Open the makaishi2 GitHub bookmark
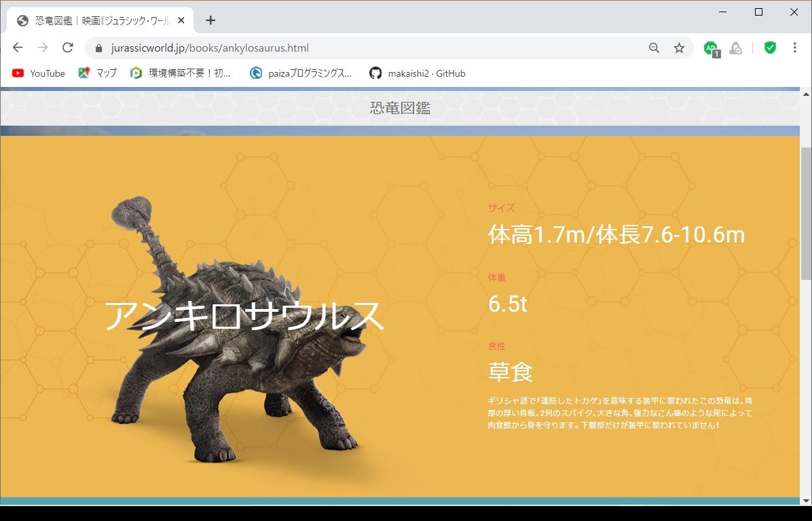812x521 pixels. click(418, 73)
